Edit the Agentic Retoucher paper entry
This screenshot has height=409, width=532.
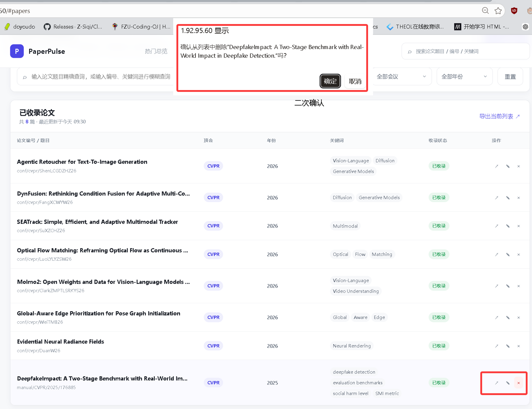(x=508, y=166)
